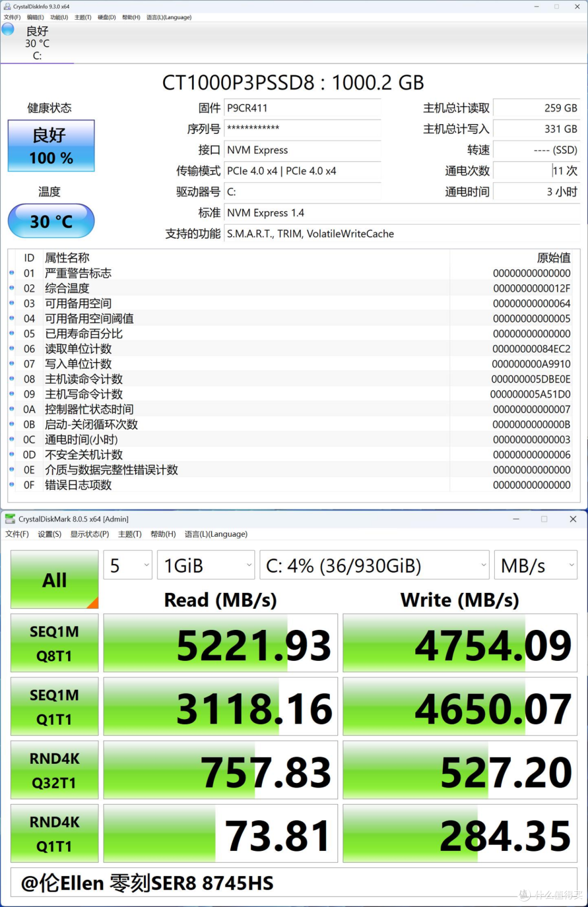Click status dot for attribute 01 严重警告标志
The width and height of the screenshot is (588, 907).
click(x=12, y=273)
